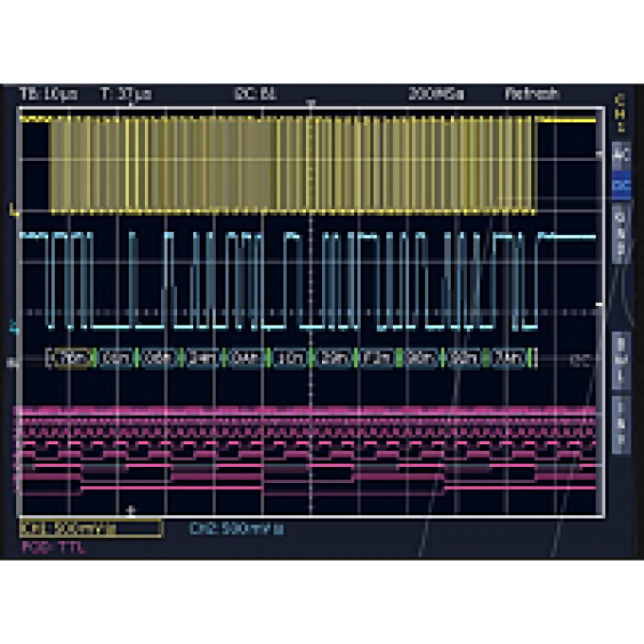Select the CH1 scale box at bottom
The width and height of the screenshot is (644, 644).
90,528
